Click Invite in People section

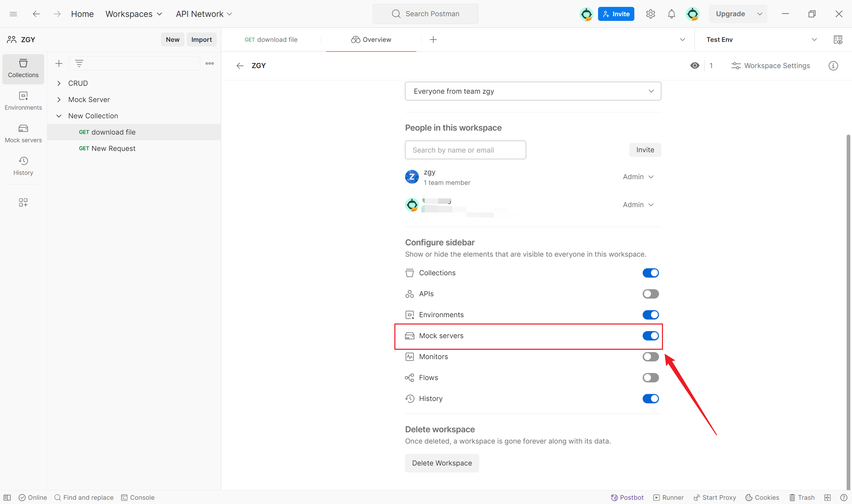[645, 150]
